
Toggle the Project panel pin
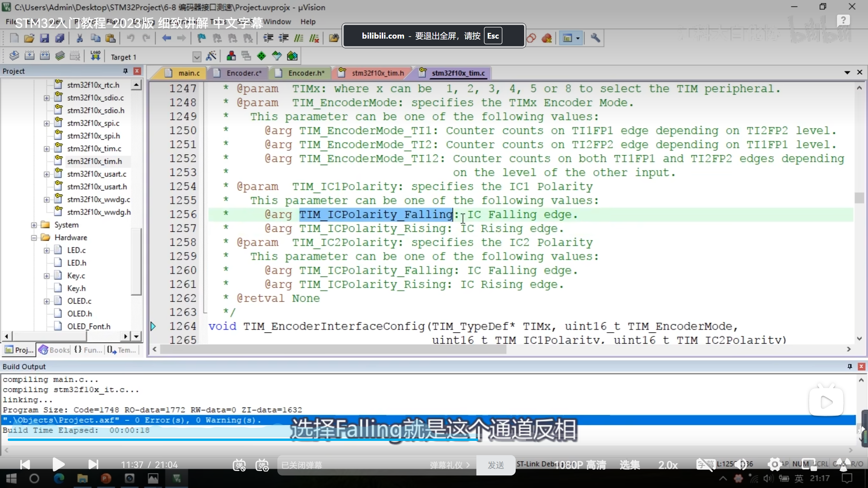pyautogui.click(x=125, y=71)
